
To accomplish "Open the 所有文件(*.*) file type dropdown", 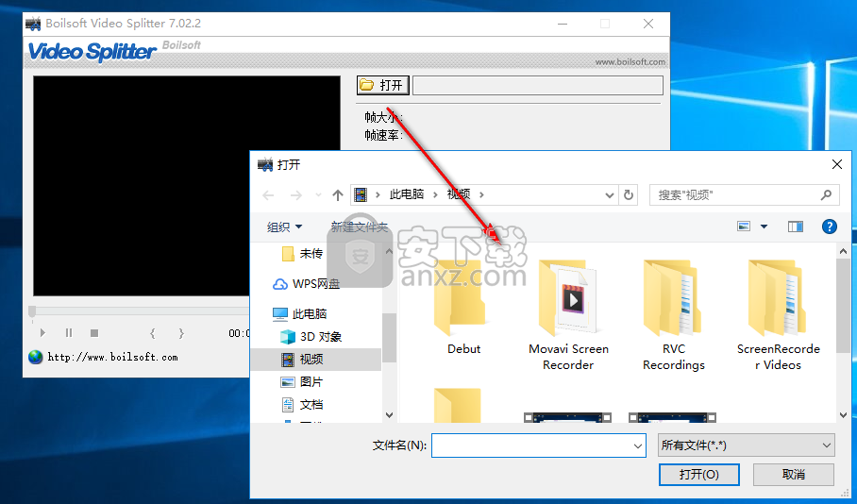I will coord(747,445).
